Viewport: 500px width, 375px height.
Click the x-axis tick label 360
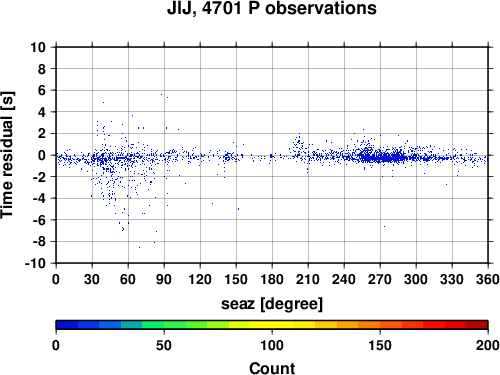(x=488, y=279)
